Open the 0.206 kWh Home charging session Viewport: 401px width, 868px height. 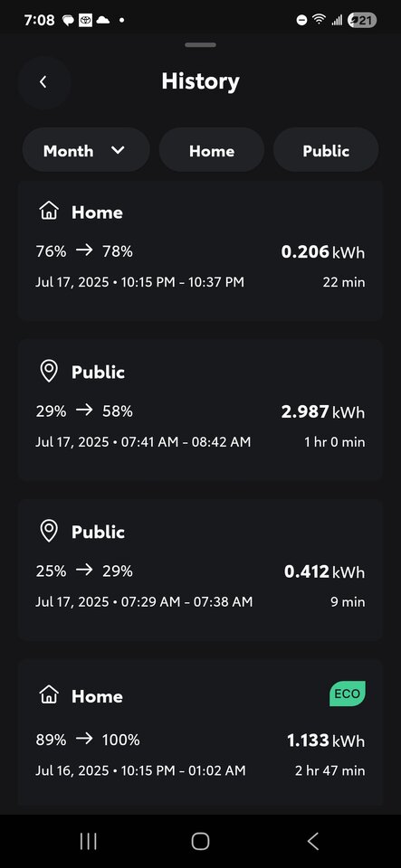[201, 250]
